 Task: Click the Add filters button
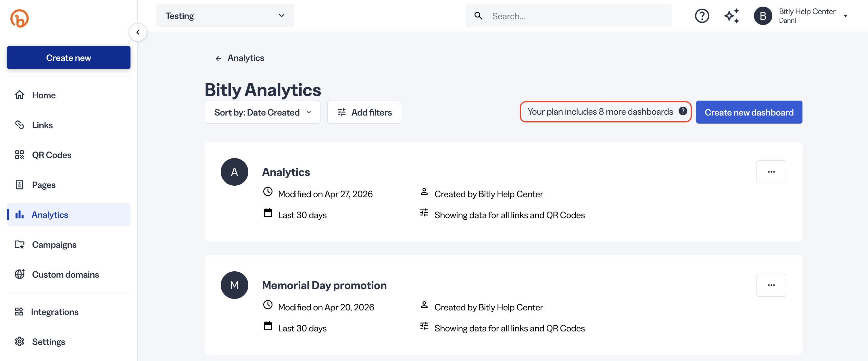(x=364, y=112)
